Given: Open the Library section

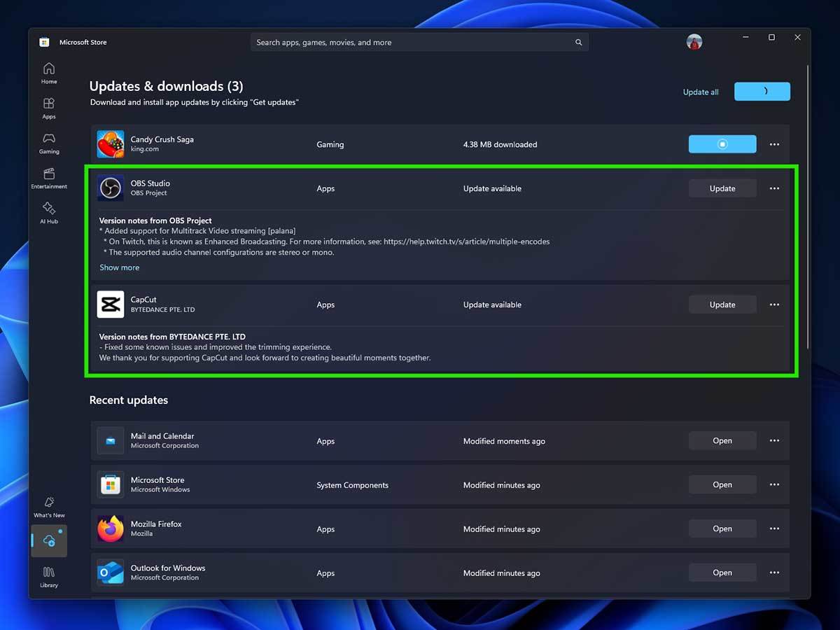Looking at the screenshot, I should point(48,575).
